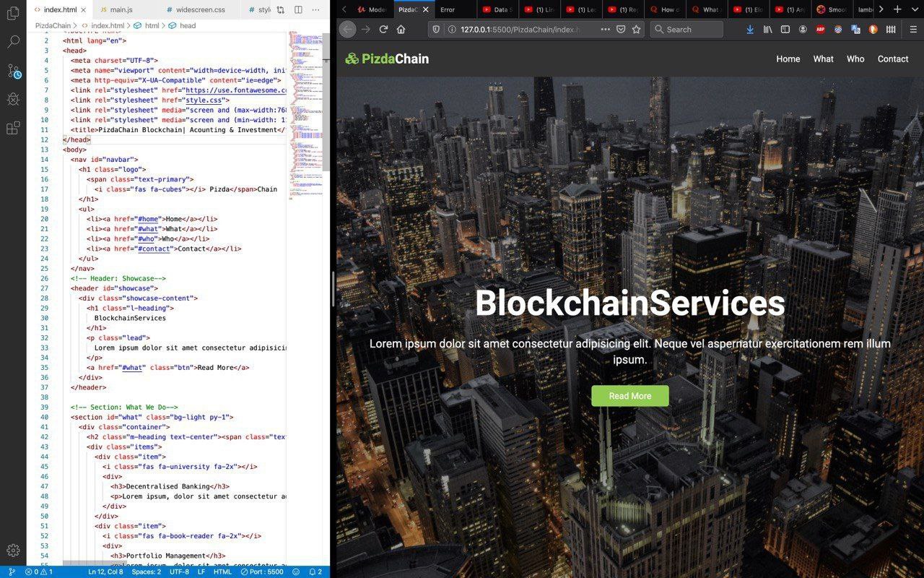
Task: Change LF end of line sequence
Action: click(201, 571)
